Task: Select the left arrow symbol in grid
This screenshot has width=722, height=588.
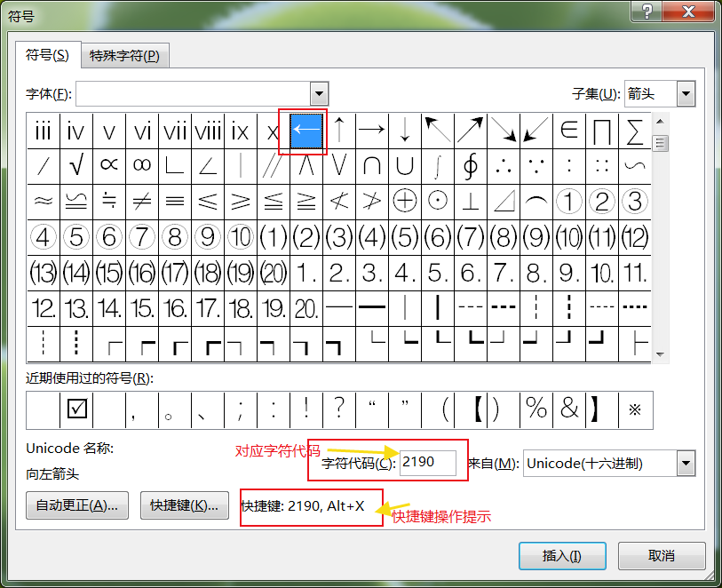Action: [x=306, y=131]
